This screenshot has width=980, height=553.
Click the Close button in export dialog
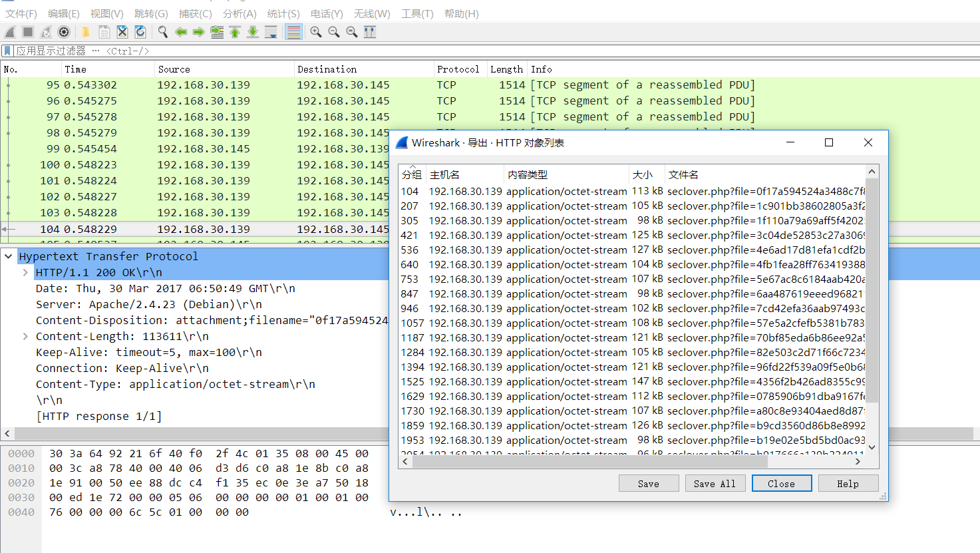pos(781,484)
